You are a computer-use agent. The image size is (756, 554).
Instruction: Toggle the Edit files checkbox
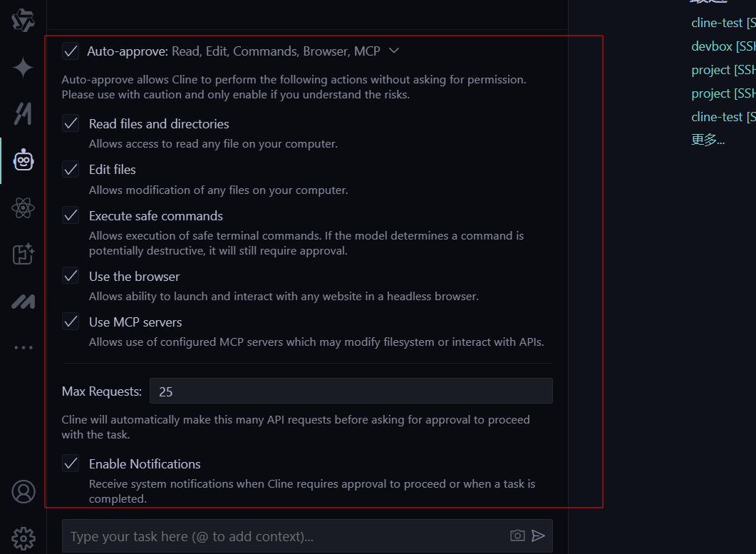pyautogui.click(x=71, y=170)
